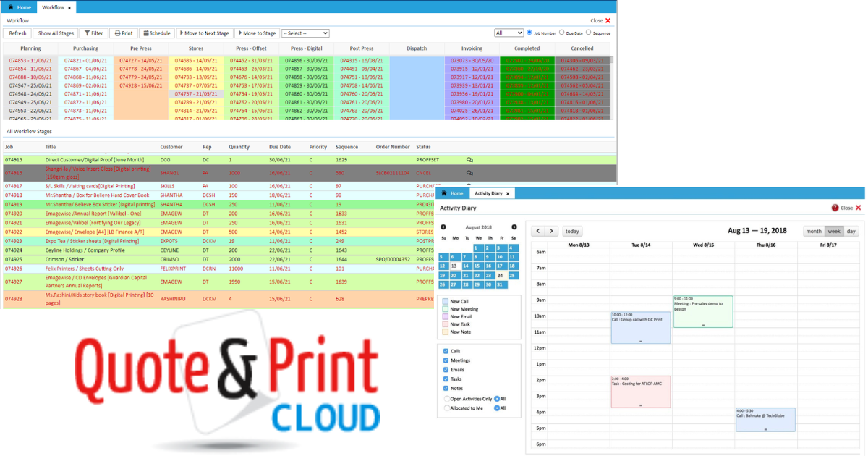The height and width of the screenshot is (456, 868).
Task: Open the -- Select -- dropdown
Action: tap(304, 33)
